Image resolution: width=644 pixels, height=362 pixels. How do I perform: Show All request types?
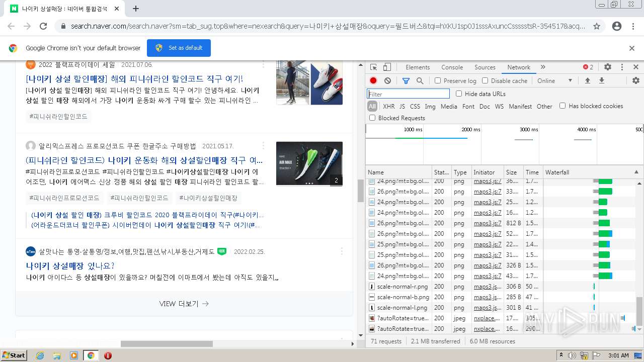[372, 107]
